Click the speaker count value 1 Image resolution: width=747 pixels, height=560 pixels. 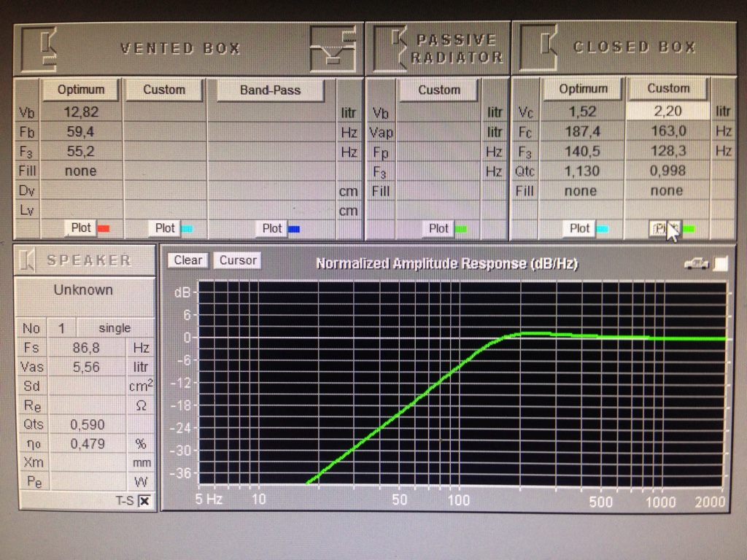pos(61,328)
